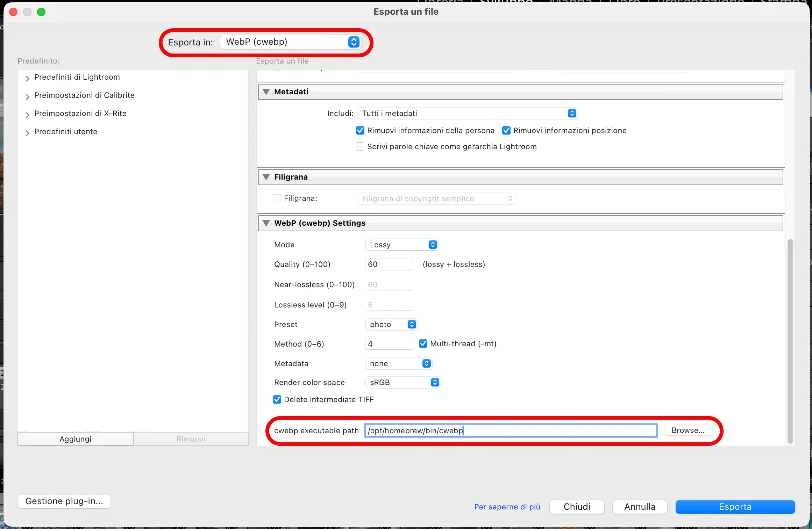Expand Preimpostazioni di Calibrite folder

28,96
